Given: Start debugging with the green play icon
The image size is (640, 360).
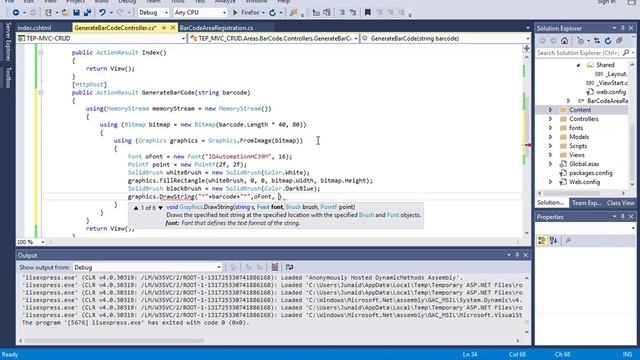Looking at the screenshot, I should (x=235, y=13).
